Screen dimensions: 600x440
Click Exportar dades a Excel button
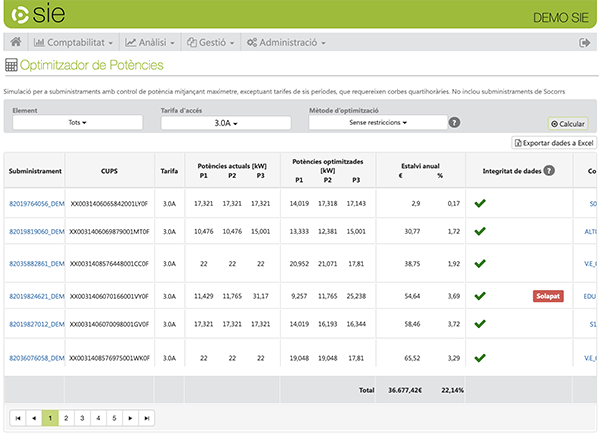click(x=554, y=144)
